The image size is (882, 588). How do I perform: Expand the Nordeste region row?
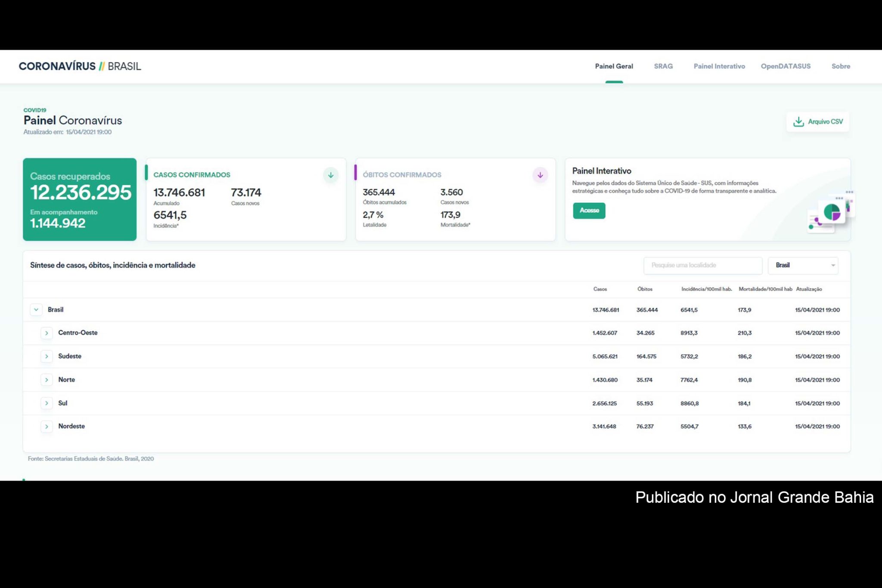47,426
